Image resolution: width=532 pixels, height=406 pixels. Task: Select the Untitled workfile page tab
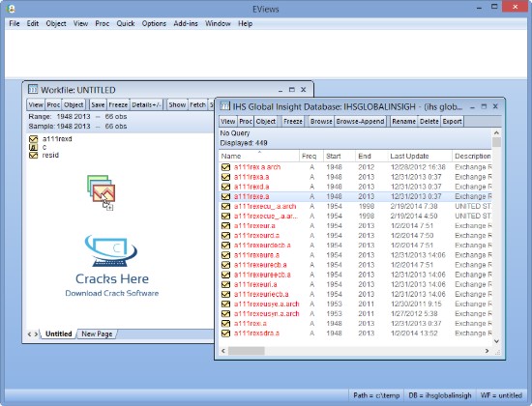click(x=58, y=334)
